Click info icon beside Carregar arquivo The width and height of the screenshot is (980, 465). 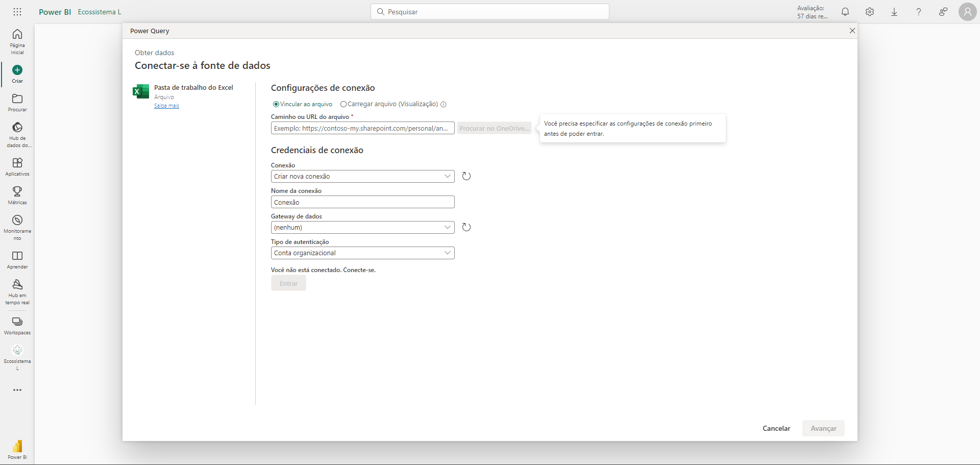[x=444, y=105]
